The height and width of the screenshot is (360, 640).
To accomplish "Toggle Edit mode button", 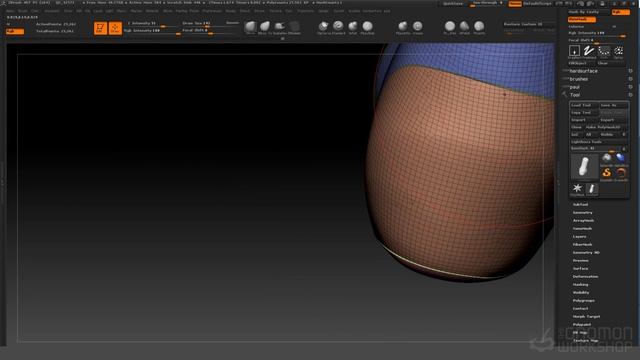I will [100, 28].
